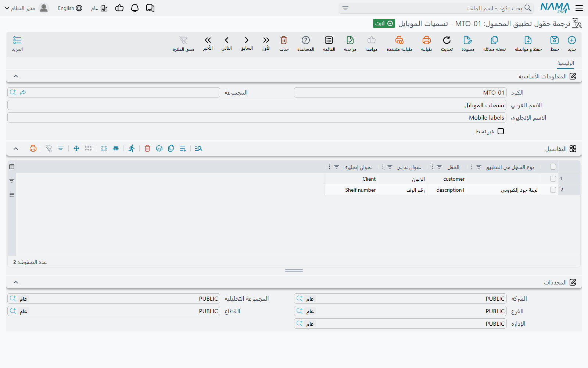
Task: Create a similar copy (نسخة مماثلة)
Action: (x=494, y=43)
